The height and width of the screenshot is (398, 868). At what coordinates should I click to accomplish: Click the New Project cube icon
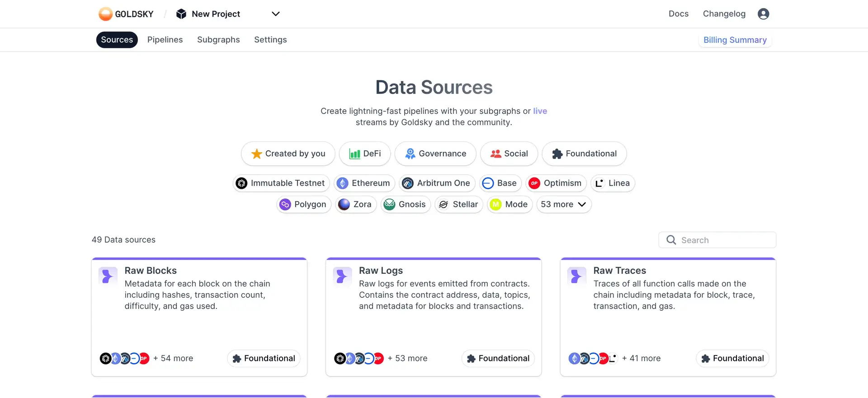pyautogui.click(x=181, y=14)
